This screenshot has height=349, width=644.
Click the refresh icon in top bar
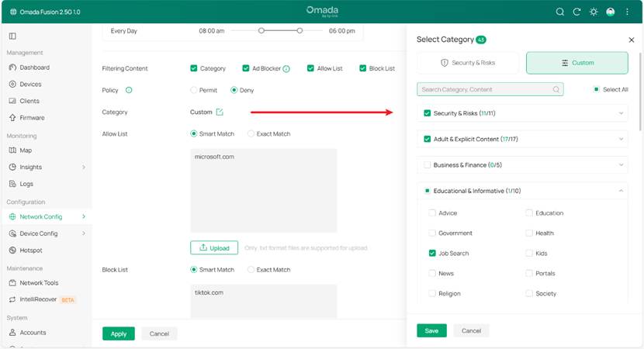(576, 12)
